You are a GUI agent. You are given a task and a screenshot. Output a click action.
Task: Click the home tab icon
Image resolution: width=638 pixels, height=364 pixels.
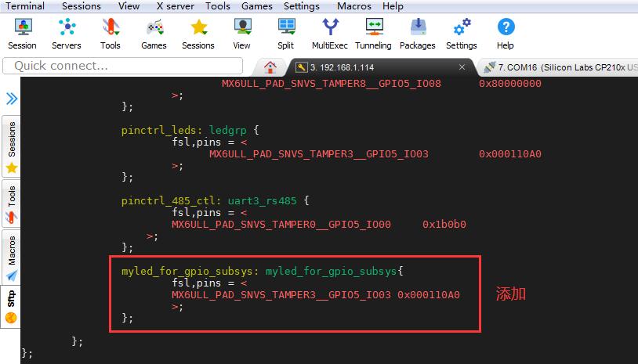click(270, 67)
